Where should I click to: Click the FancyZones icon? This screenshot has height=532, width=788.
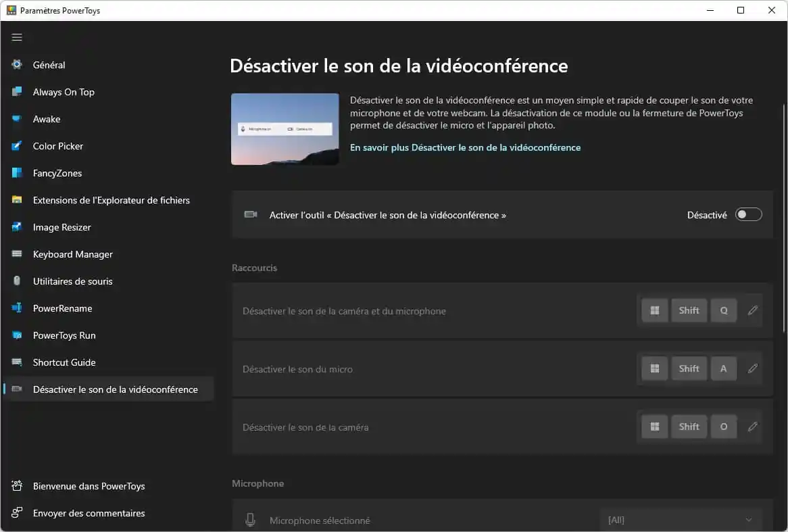(17, 173)
